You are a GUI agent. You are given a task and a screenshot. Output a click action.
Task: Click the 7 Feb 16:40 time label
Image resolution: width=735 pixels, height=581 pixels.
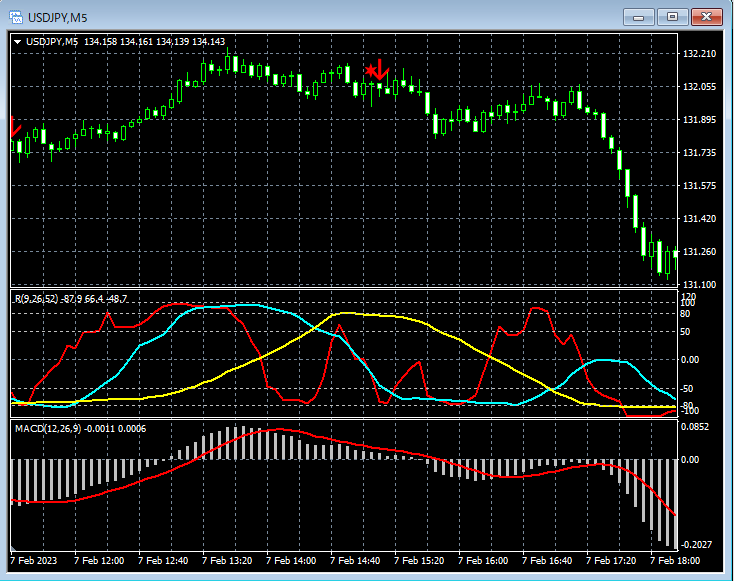pos(547,561)
